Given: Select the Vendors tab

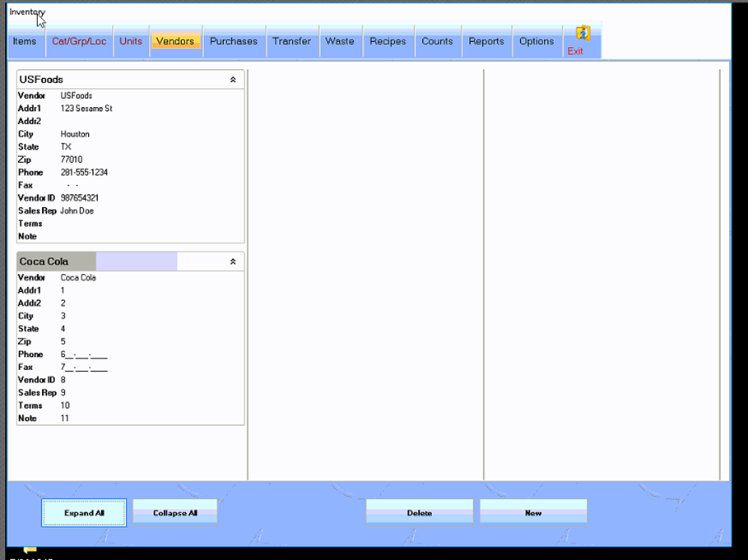Looking at the screenshot, I should tap(175, 41).
